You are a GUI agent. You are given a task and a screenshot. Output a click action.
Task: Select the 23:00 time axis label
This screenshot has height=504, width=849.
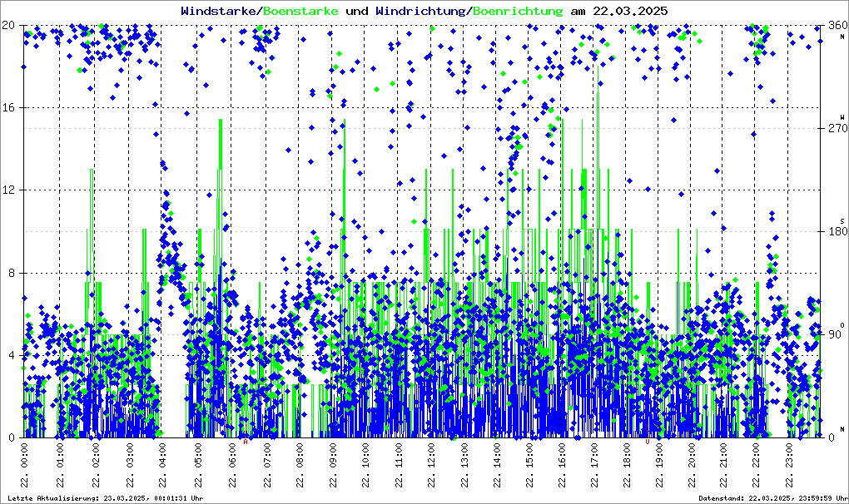coord(789,465)
